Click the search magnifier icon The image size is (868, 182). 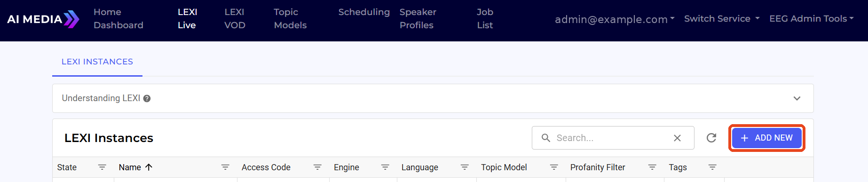click(546, 138)
